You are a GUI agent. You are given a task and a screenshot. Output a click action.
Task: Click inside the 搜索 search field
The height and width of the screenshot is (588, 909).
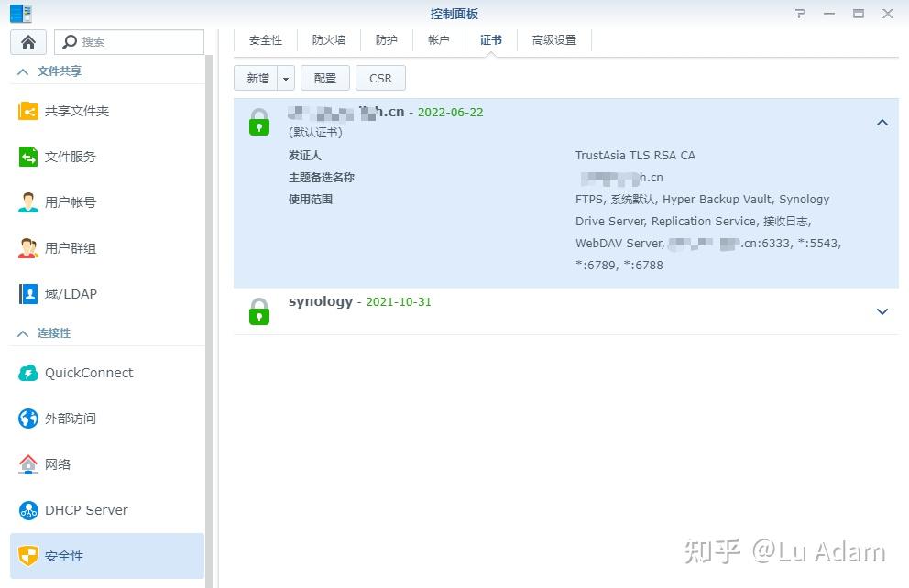[x=128, y=42]
